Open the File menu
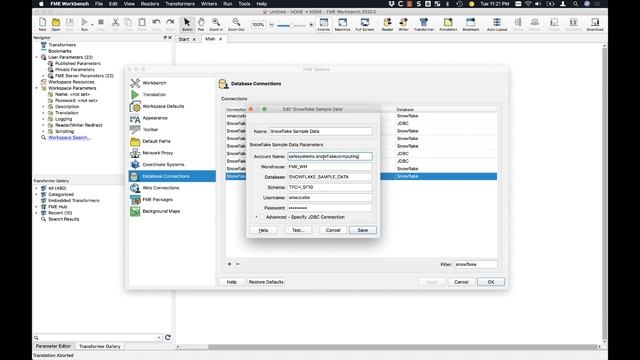The height and width of the screenshot is (360, 640). pos(99,4)
